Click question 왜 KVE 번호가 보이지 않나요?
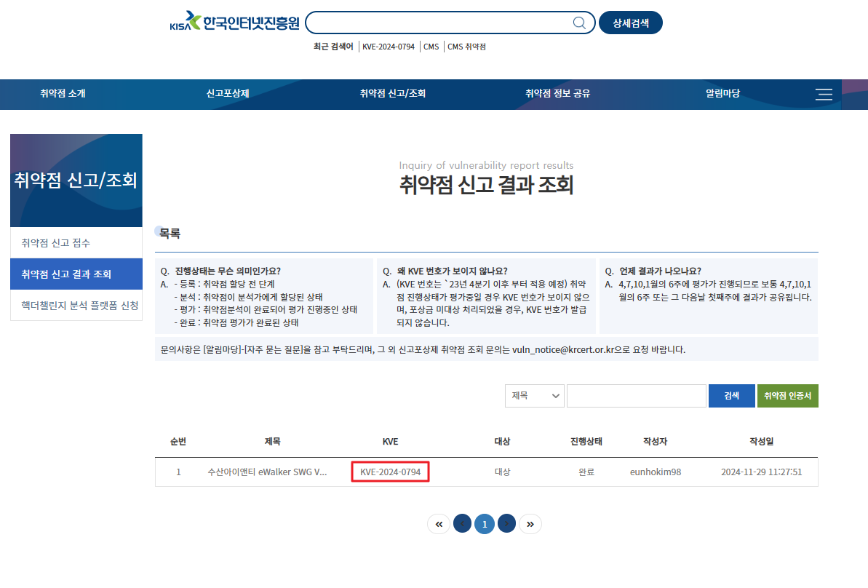The width and height of the screenshot is (868, 588). (452, 271)
